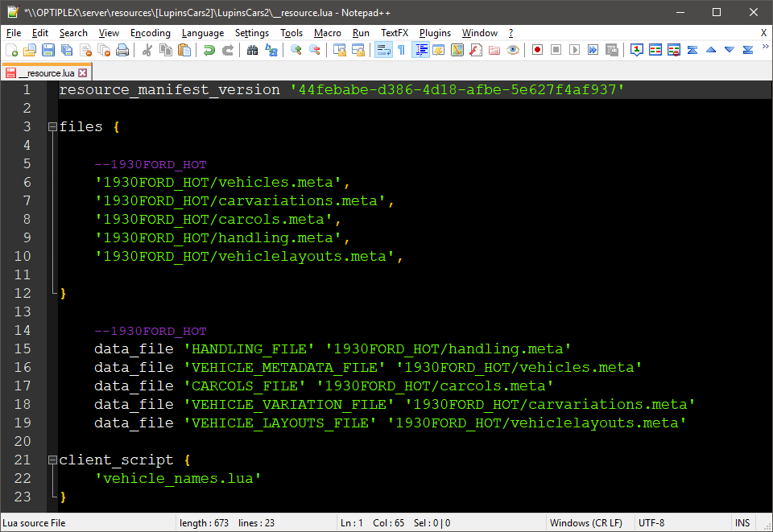The width and height of the screenshot is (773, 532).
Task: Open the Edit menu
Action: pyautogui.click(x=40, y=33)
